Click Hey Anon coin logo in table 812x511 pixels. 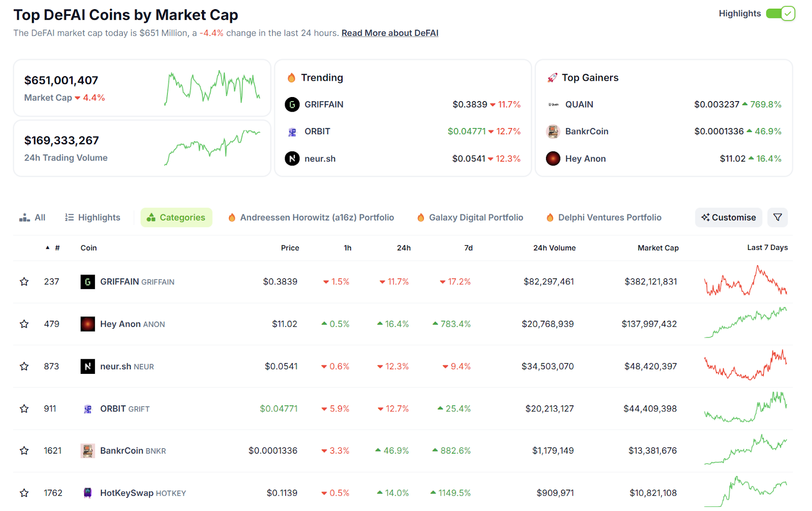tap(88, 324)
